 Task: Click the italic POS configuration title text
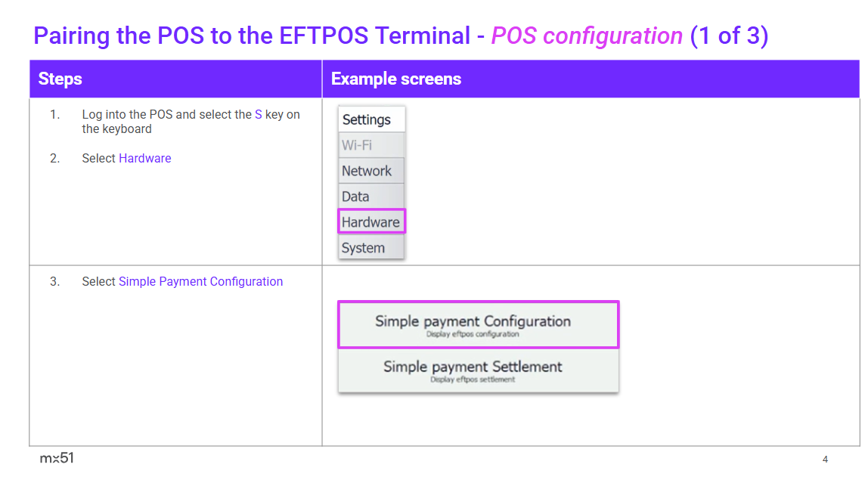(x=587, y=36)
